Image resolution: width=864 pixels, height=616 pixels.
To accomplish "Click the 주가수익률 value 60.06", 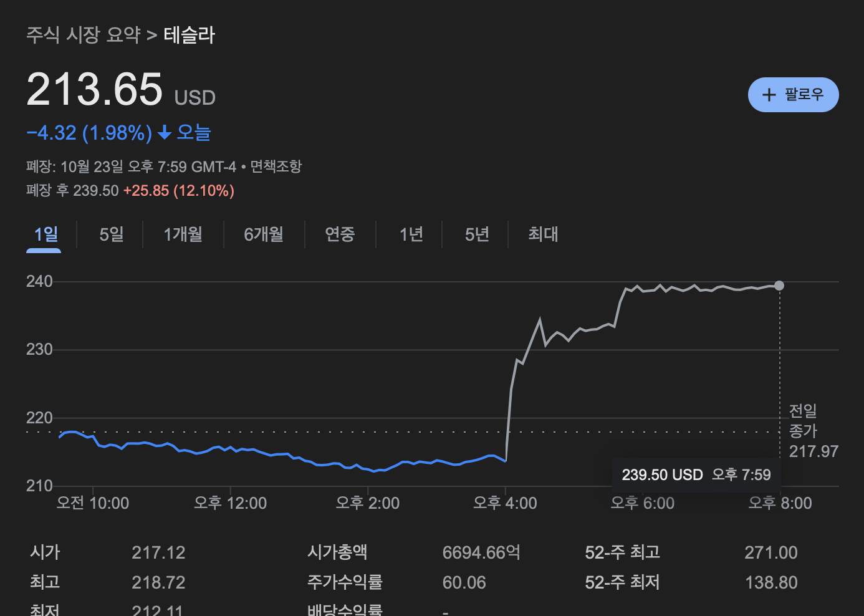I will coord(464,582).
